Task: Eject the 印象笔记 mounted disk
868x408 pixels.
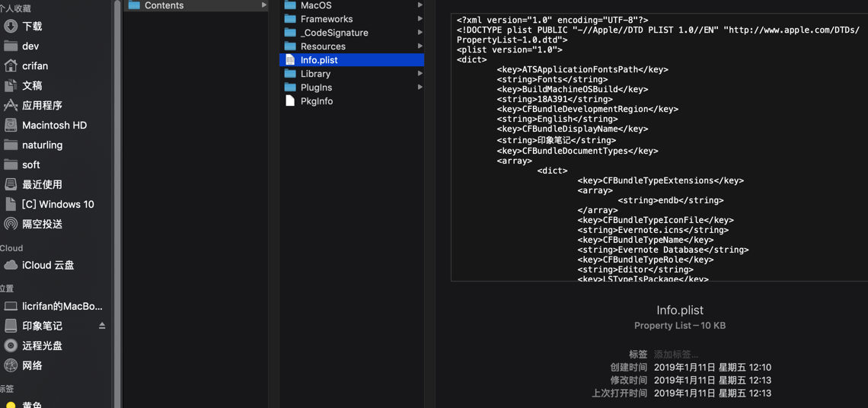Action: [x=102, y=326]
